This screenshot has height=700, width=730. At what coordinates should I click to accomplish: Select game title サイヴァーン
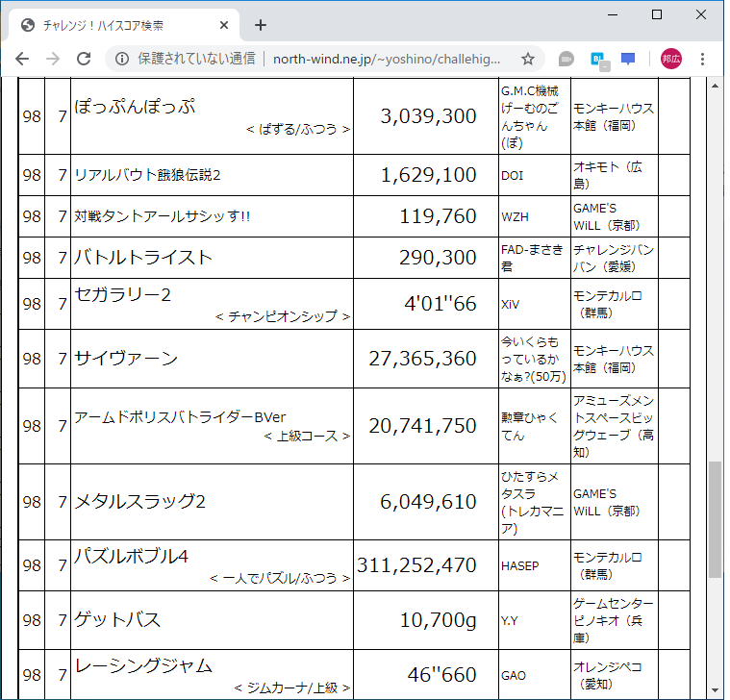tap(126, 359)
